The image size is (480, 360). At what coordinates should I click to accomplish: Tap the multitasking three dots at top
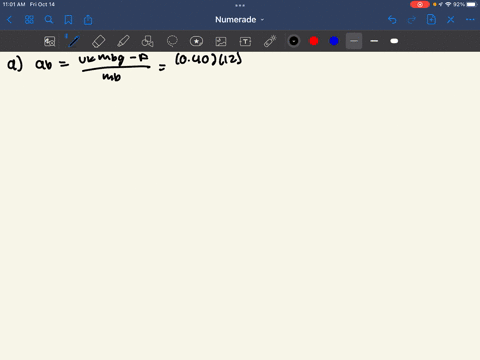240,5
